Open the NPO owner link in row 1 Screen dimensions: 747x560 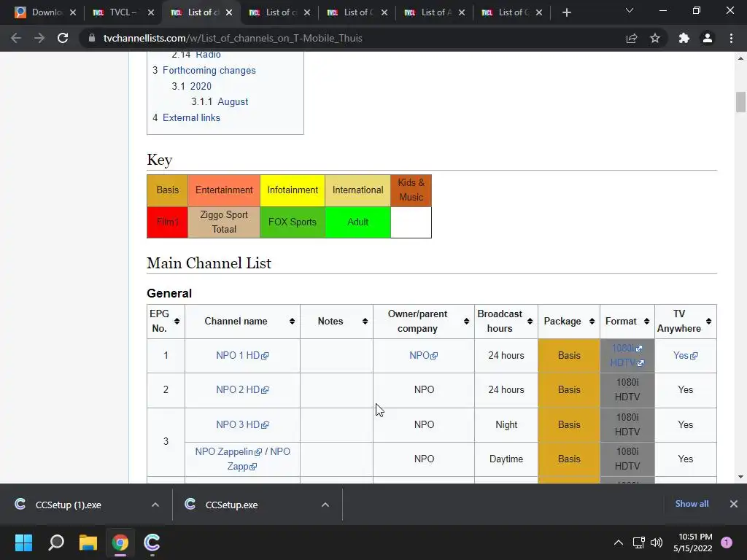click(x=424, y=355)
